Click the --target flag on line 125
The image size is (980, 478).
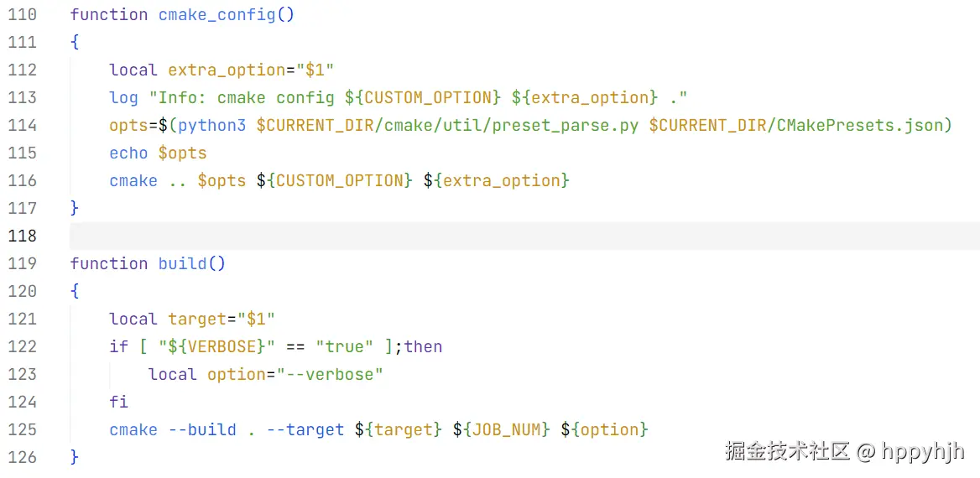(x=305, y=429)
